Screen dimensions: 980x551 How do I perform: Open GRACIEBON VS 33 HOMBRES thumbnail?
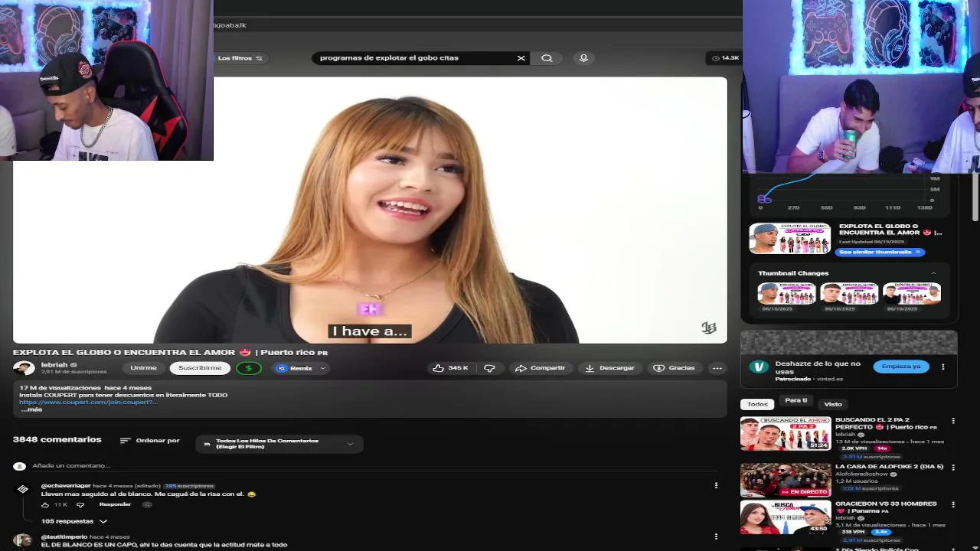[x=786, y=517]
